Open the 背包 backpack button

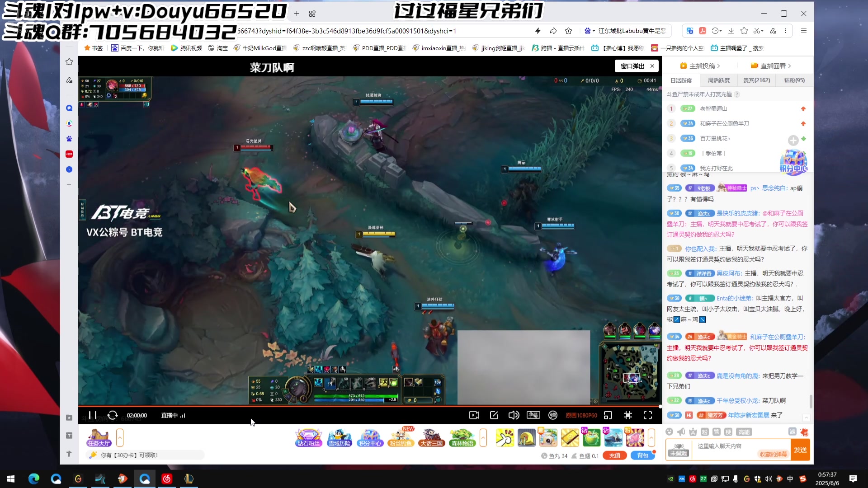pos(642,455)
